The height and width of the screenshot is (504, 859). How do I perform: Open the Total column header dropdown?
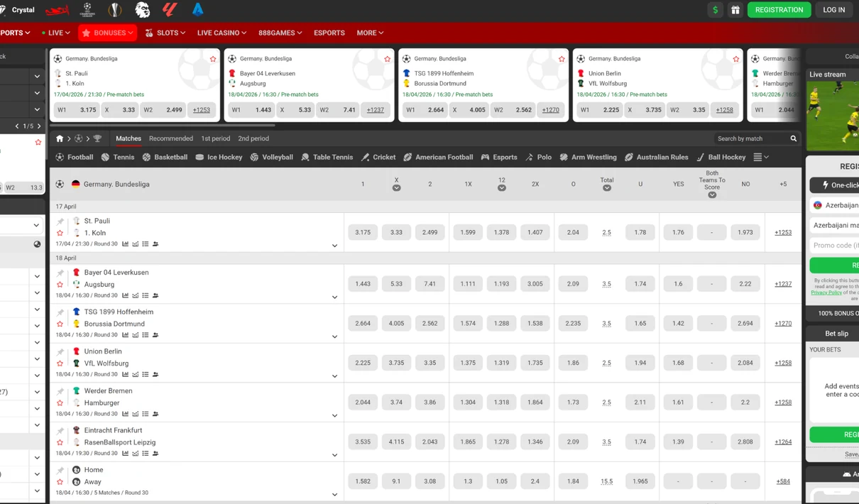[x=606, y=188]
